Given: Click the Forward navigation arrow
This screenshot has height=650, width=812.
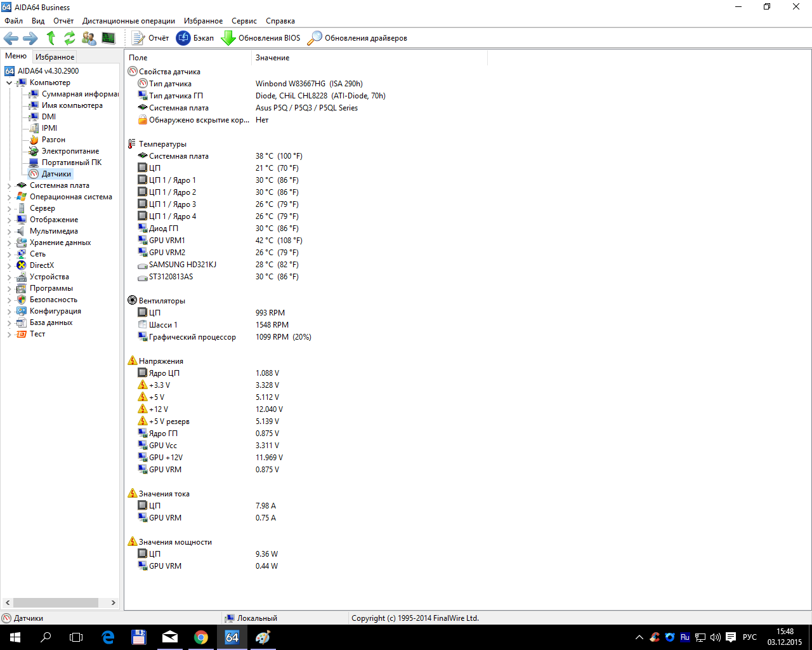Looking at the screenshot, I should pos(30,38).
